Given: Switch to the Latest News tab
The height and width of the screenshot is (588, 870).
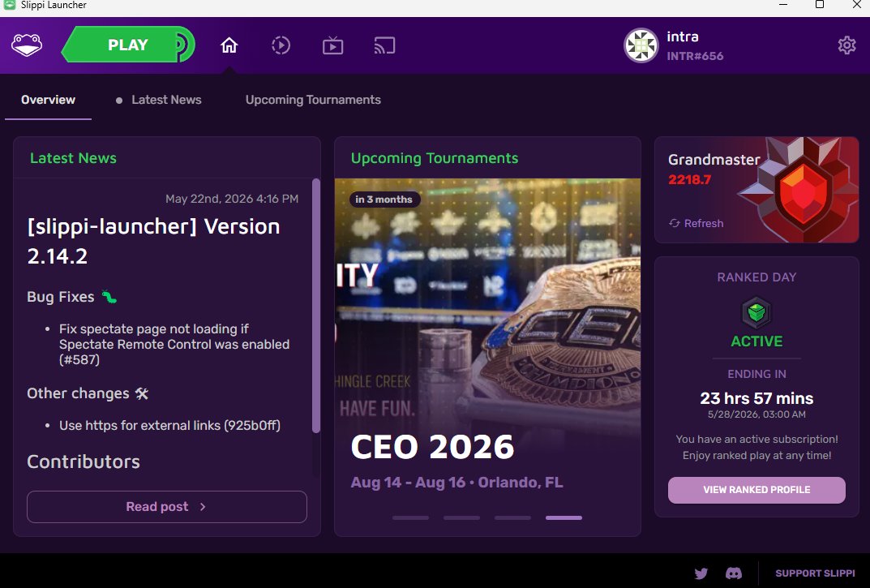Looking at the screenshot, I should click(159, 100).
